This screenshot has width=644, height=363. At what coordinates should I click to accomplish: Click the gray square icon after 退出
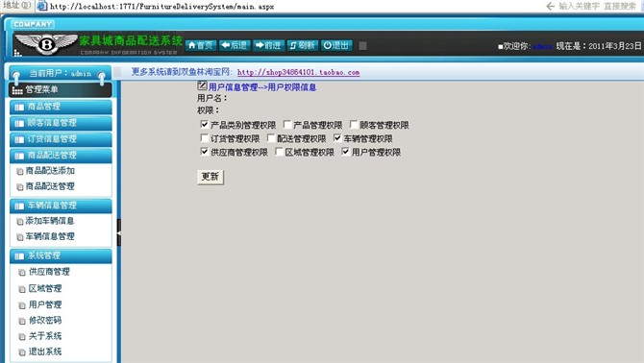[x=362, y=45]
